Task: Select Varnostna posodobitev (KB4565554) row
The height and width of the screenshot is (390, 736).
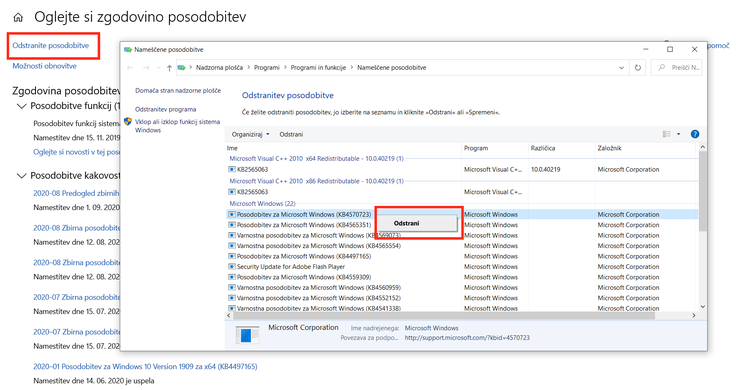Action: tap(462, 246)
